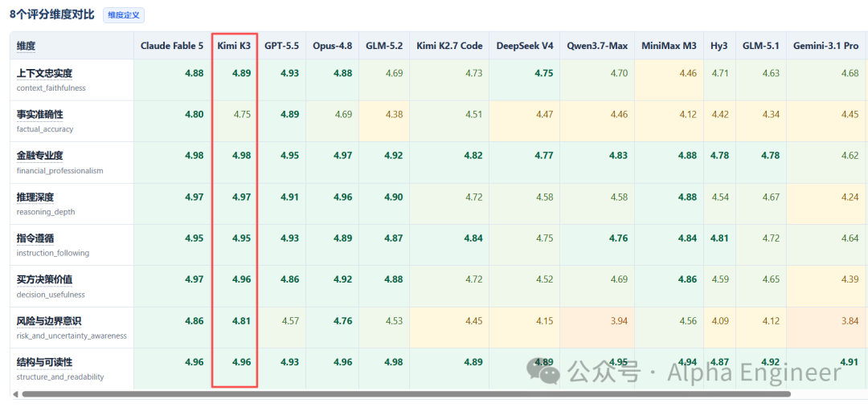Click the DeepSeek V4 column header

tap(525, 46)
